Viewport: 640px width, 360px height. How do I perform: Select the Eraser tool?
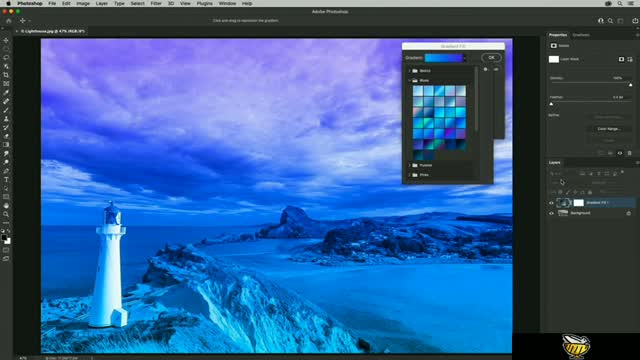(x=6, y=136)
